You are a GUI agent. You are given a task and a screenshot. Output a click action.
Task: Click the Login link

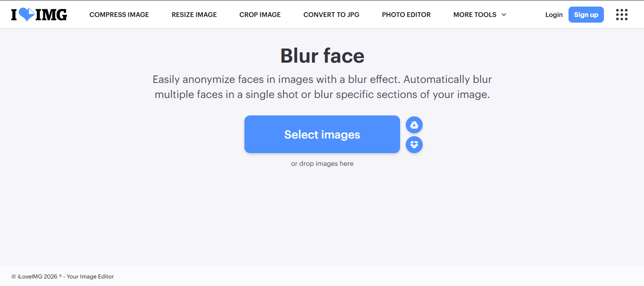point(554,15)
